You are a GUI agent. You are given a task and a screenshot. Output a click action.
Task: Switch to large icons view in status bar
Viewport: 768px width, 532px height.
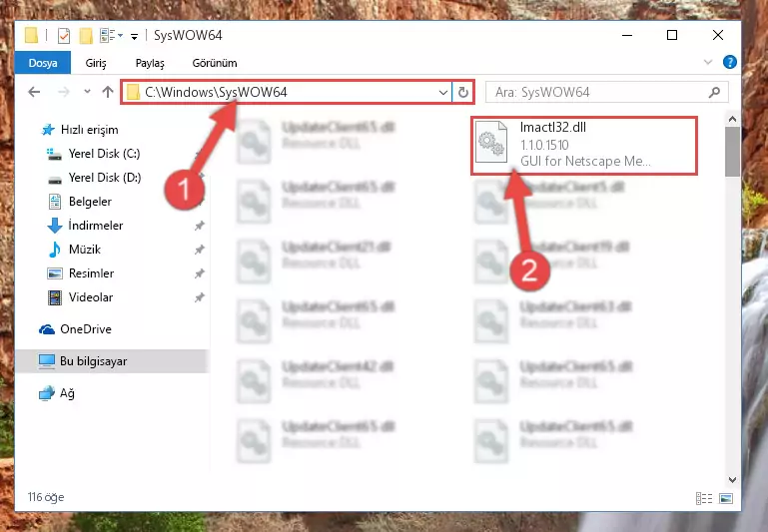coord(726,499)
